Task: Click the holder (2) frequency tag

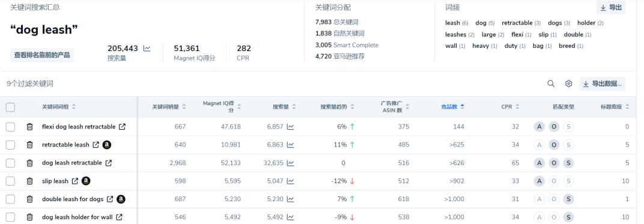Action: click(590, 23)
